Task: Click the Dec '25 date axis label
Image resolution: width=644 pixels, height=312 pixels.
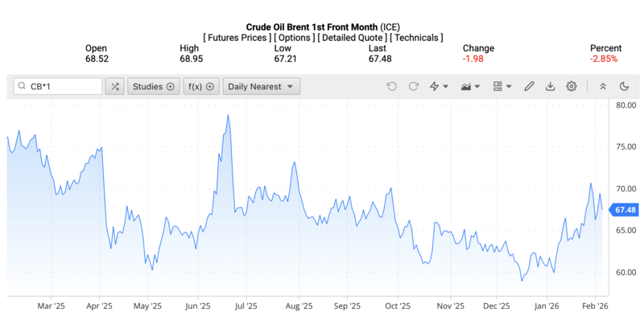Action: tap(497, 306)
